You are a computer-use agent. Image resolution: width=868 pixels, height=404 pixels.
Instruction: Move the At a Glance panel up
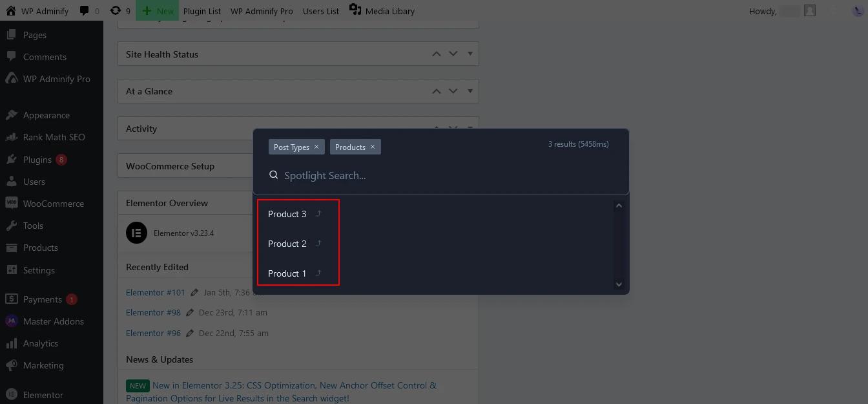point(437,91)
